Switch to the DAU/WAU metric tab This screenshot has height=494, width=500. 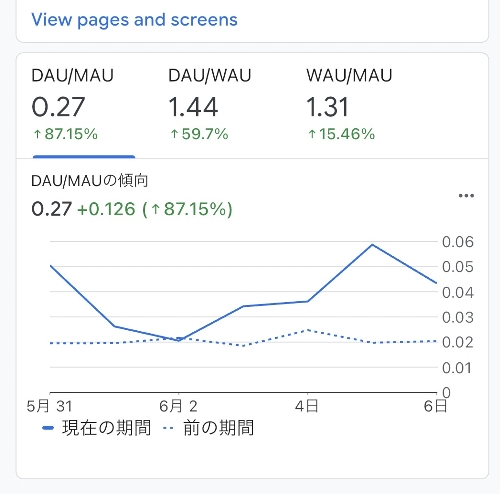(209, 105)
